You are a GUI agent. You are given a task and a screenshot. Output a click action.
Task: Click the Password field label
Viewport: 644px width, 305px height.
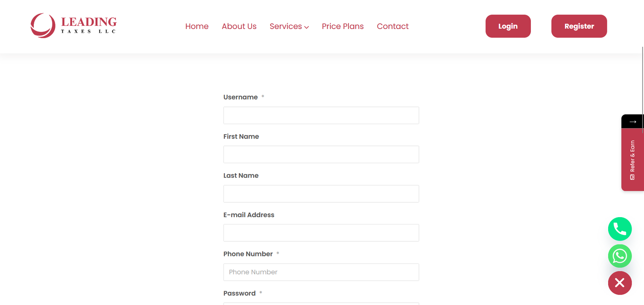tap(239, 293)
